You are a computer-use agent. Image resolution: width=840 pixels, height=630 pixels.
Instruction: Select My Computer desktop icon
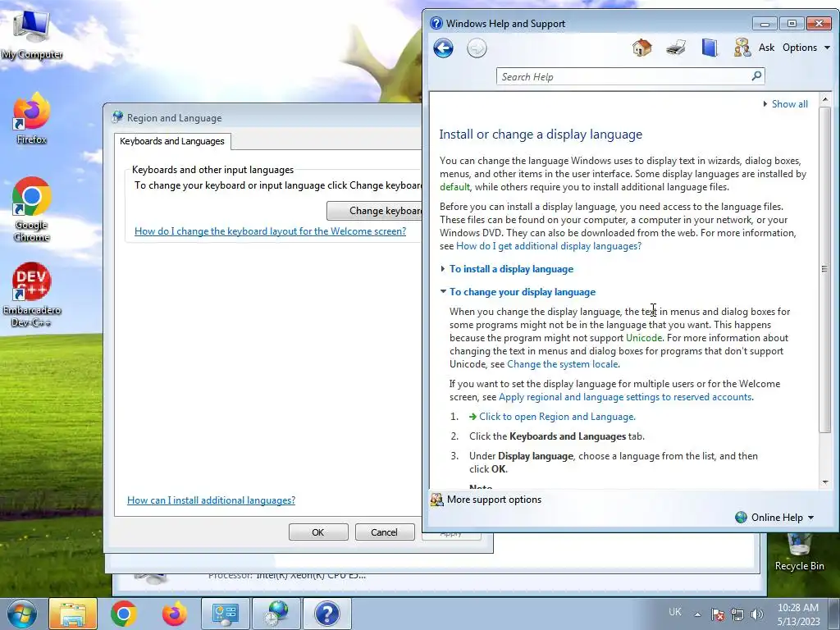32,34
